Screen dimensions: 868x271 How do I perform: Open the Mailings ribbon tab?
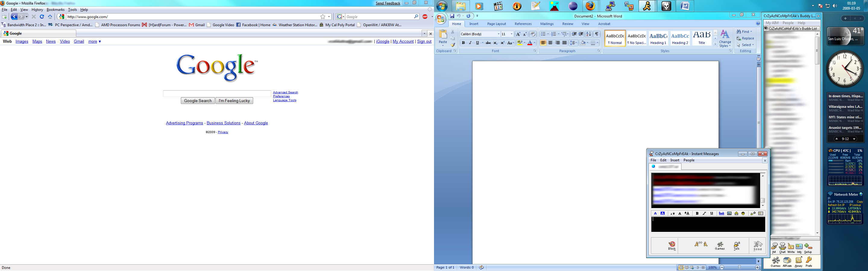(546, 24)
